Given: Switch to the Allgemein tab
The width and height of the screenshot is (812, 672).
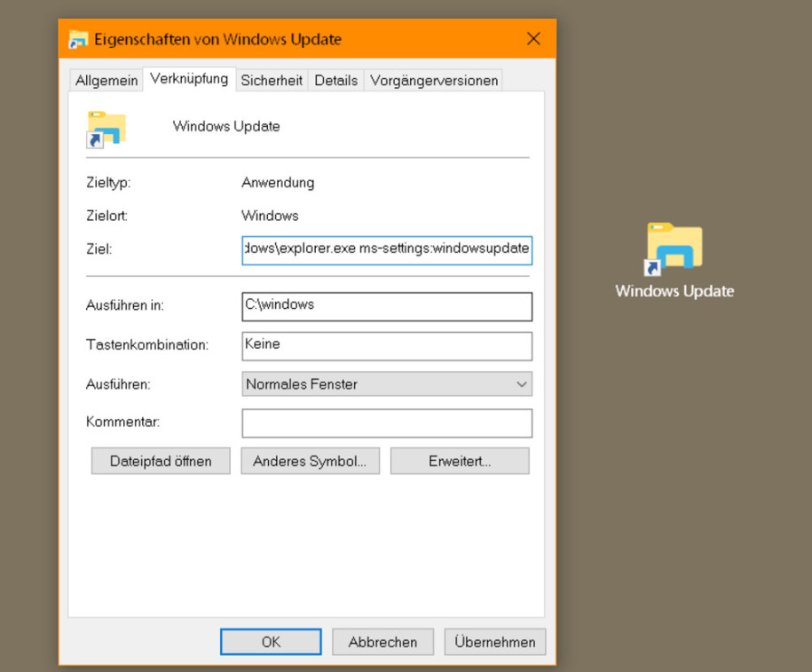Looking at the screenshot, I should point(106,80).
